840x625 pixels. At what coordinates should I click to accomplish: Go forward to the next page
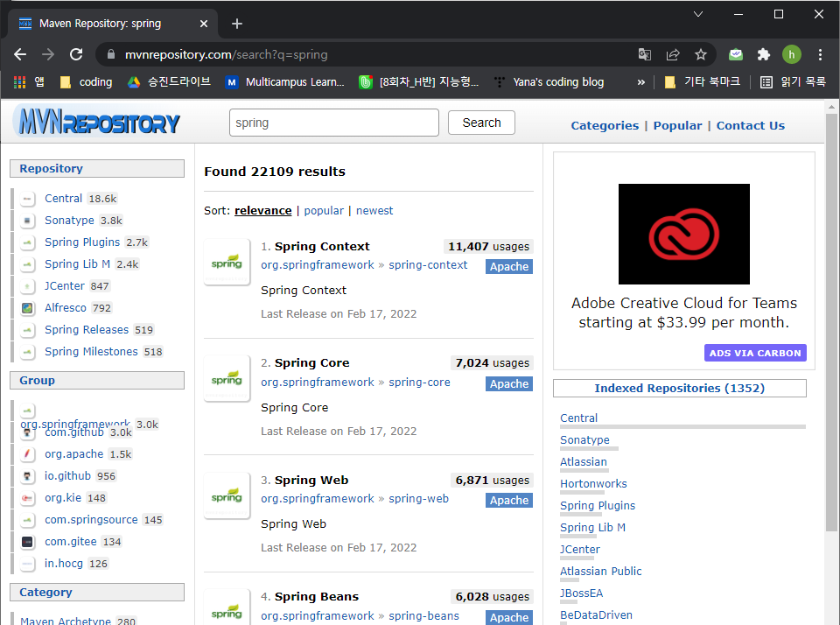pyautogui.click(x=48, y=54)
